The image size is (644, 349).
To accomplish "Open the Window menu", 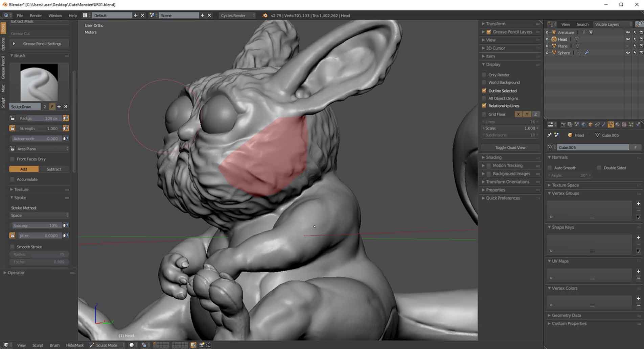I will (55, 16).
